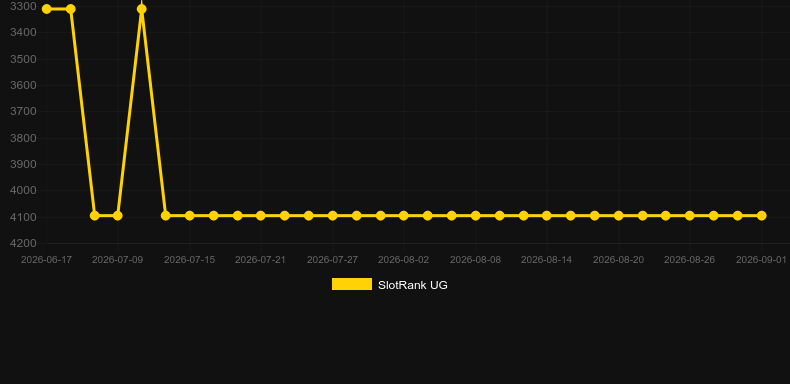Click the x-axis label 2026-08-08
The width and height of the screenshot is (790, 384).
(x=476, y=260)
